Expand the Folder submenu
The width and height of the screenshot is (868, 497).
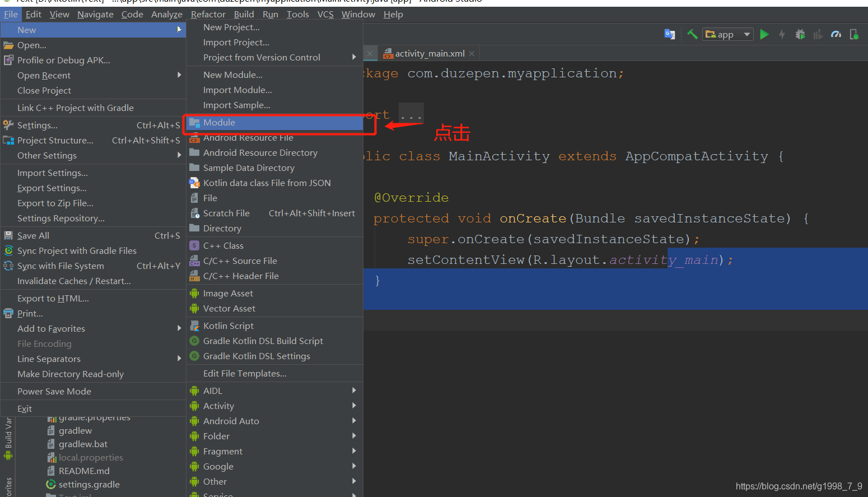pos(274,436)
